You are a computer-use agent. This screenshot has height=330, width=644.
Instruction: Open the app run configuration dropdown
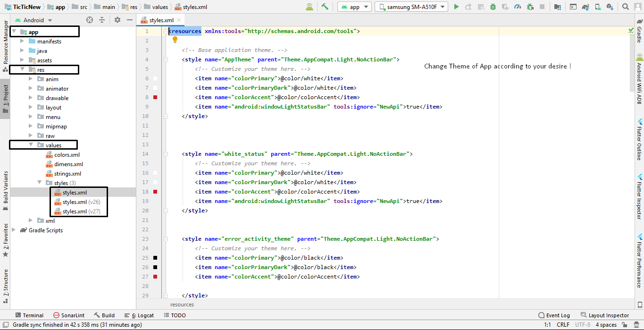pos(355,7)
